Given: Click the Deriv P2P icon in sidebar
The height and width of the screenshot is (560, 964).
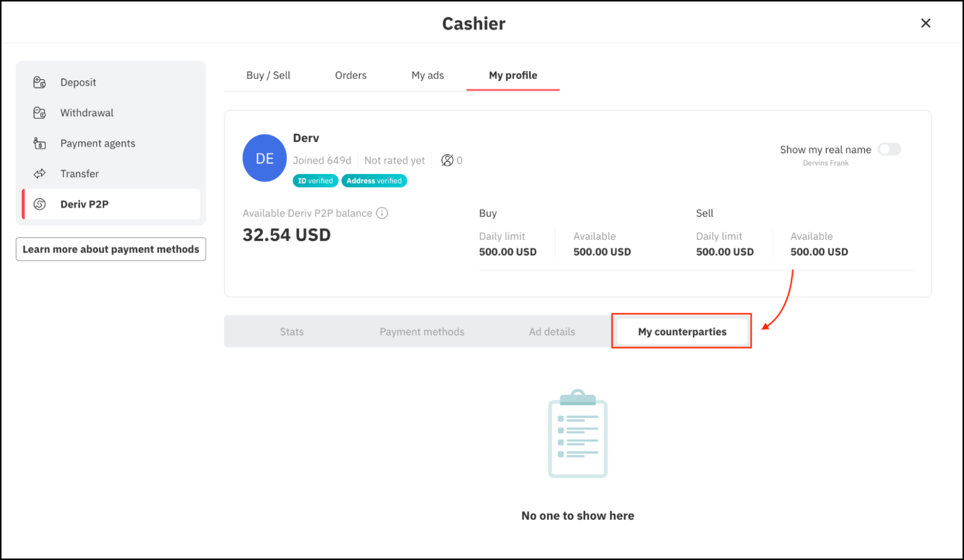Looking at the screenshot, I should (x=40, y=204).
